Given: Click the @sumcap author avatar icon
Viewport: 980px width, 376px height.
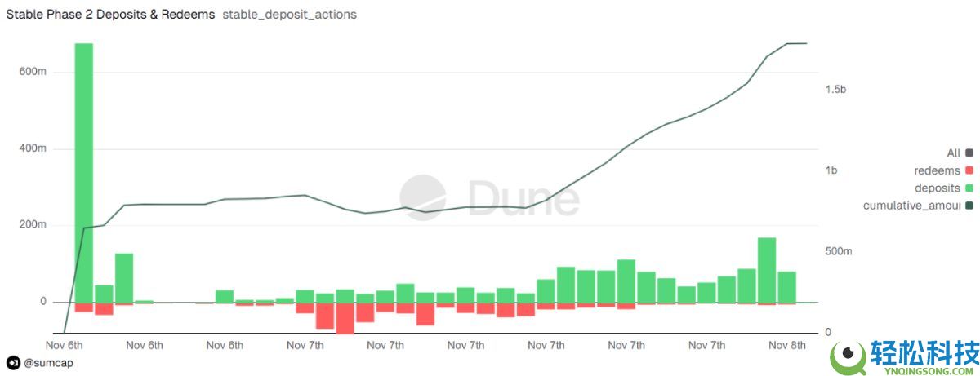Looking at the screenshot, I should coord(13,363).
